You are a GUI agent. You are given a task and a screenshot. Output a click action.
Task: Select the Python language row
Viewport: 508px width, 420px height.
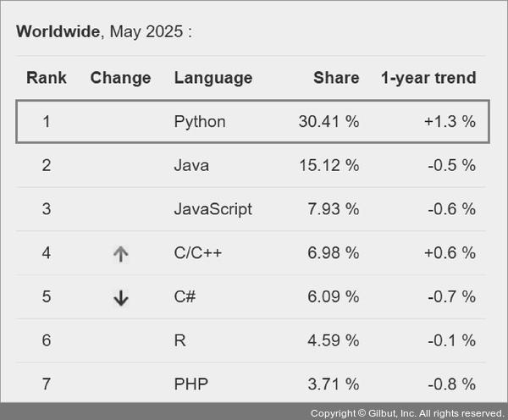252,121
